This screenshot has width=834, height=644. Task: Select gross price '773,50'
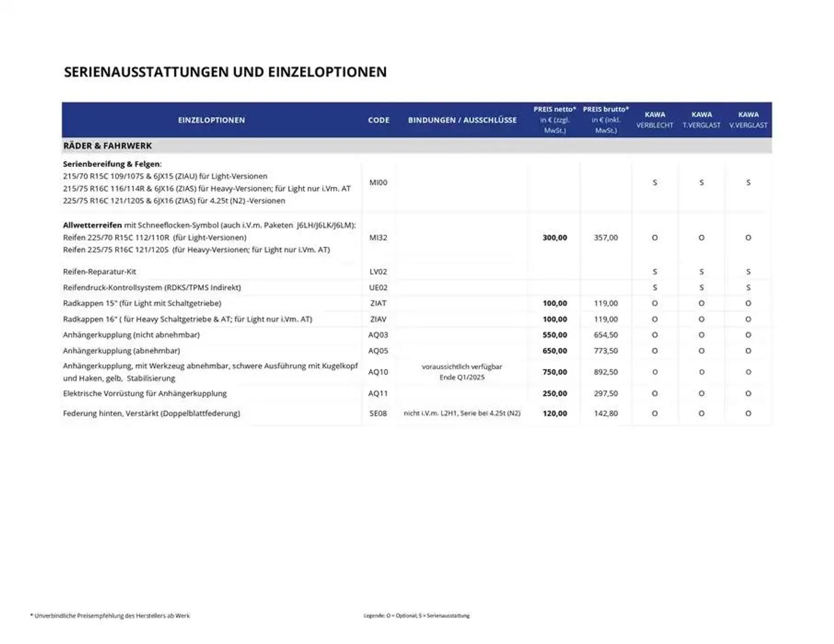(606, 350)
